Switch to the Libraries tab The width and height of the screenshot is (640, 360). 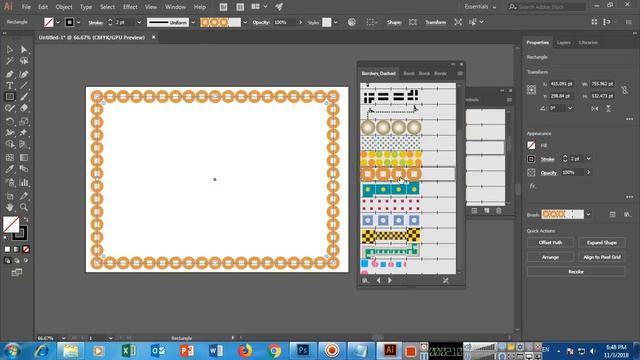(588, 42)
